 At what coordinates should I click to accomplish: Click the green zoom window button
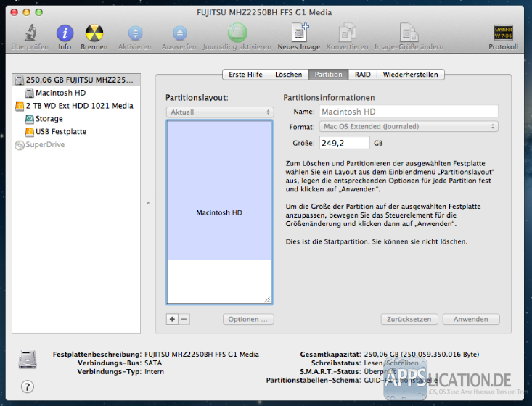tap(39, 12)
